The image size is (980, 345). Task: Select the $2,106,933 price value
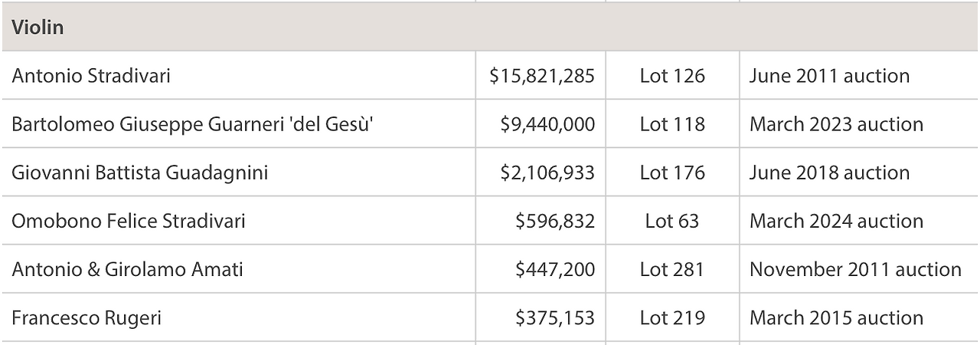(x=547, y=172)
